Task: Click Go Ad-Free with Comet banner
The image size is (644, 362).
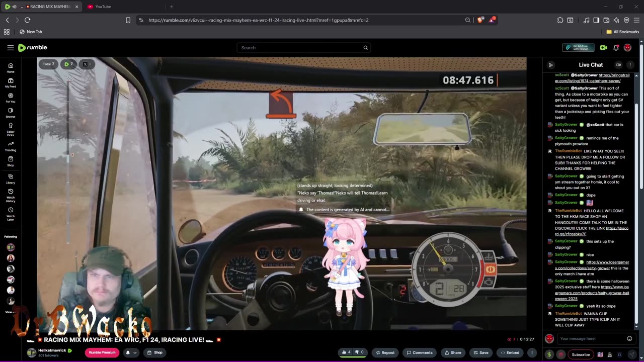Action: click(578, 48)
